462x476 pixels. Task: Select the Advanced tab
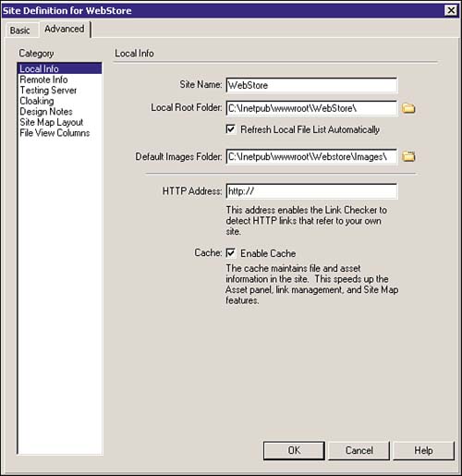point(65,29)
